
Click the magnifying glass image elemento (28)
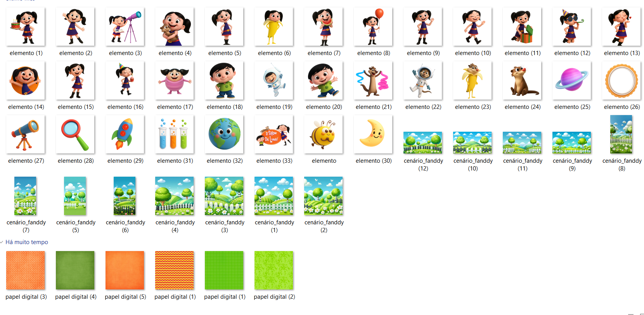[75, 134]
